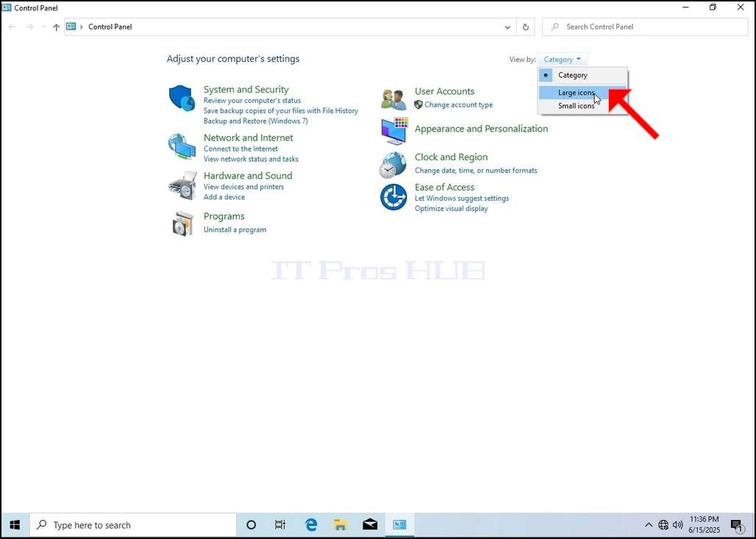Show hidden system tray icons
Viewport: 756px width, 539px height.
point(649,525)
